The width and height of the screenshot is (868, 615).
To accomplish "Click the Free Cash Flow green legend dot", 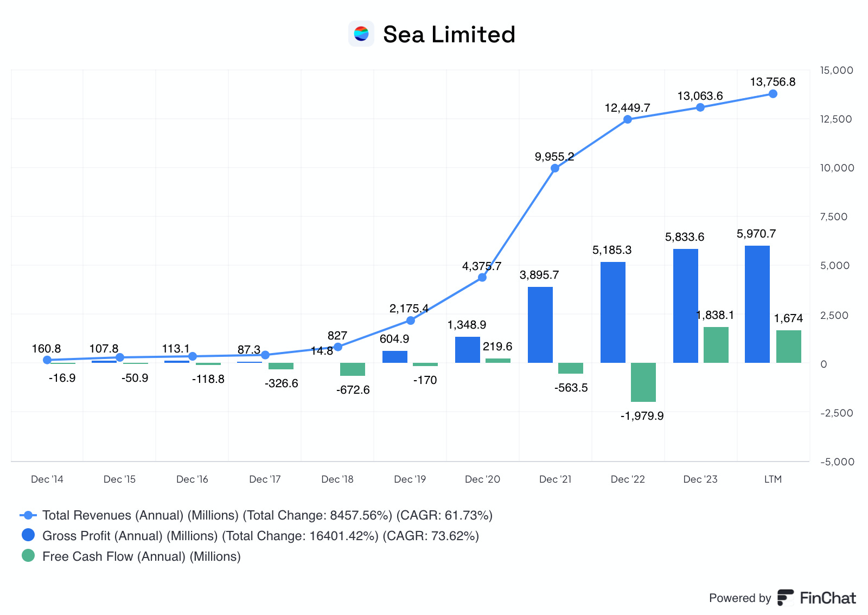I will coord(28,556).
